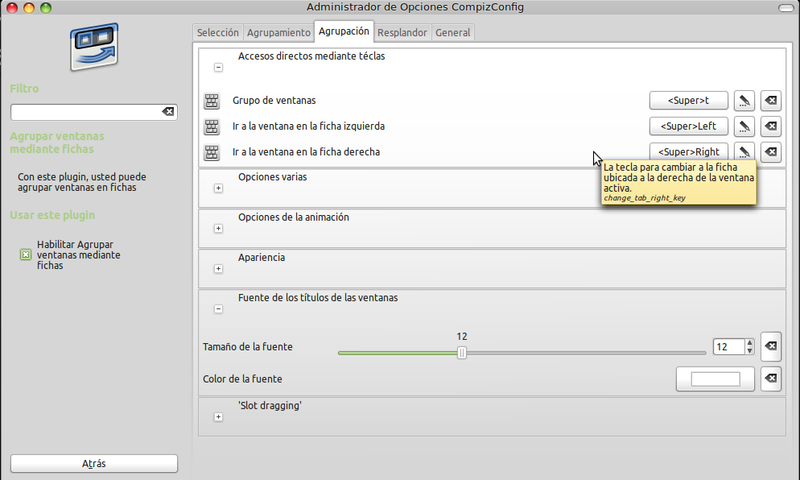Switch to the 'Selección' tab

(217, 33)
